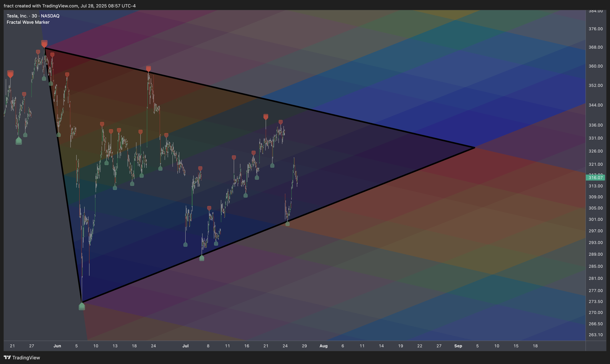The width and height of the screenshot is (610, 364).
Task: Click the 297.00 price axis label
Action: click(x=596, y=231)
